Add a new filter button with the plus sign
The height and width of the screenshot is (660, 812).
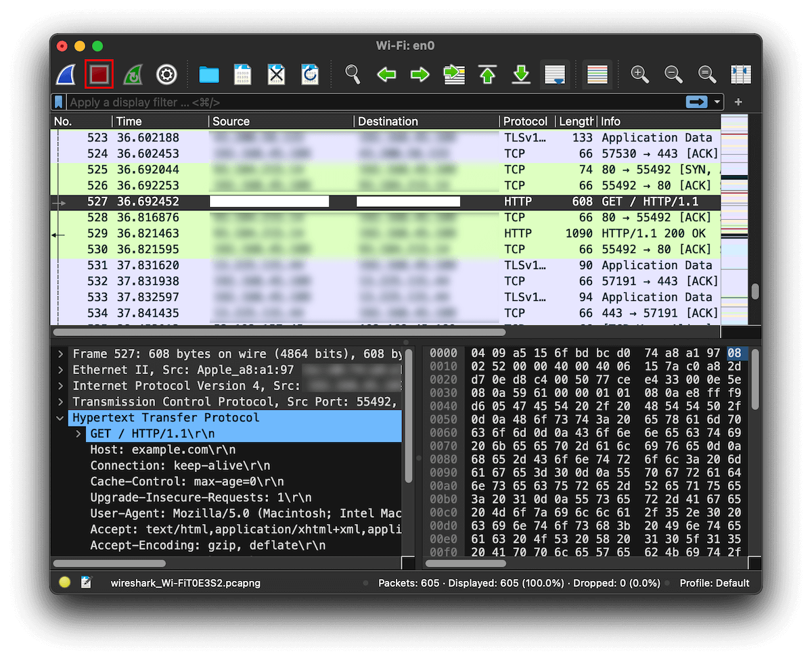click(738, 102)
